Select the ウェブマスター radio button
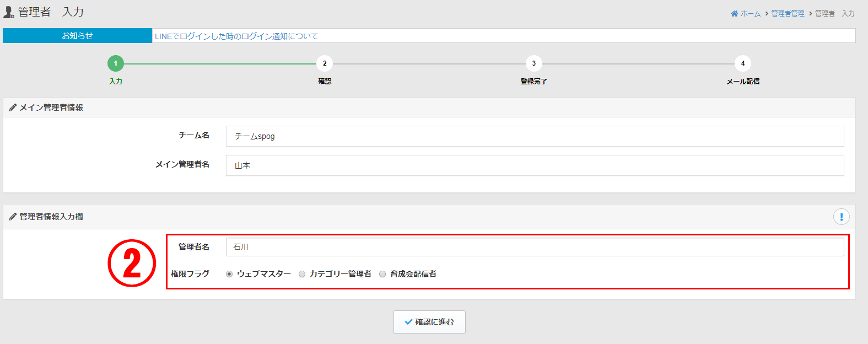This screenshot has height=344, width=868. point(229,274)
